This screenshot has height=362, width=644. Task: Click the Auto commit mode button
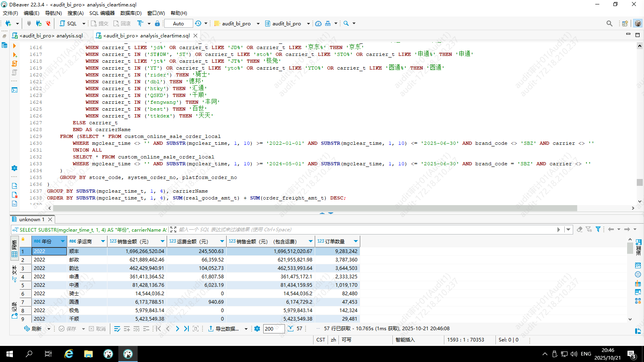click(178, 23)
